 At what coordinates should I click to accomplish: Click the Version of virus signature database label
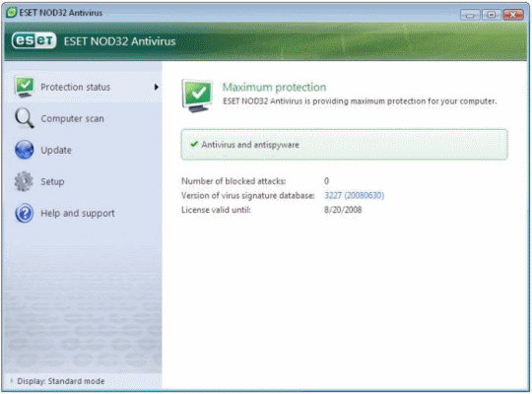[248, 195]
